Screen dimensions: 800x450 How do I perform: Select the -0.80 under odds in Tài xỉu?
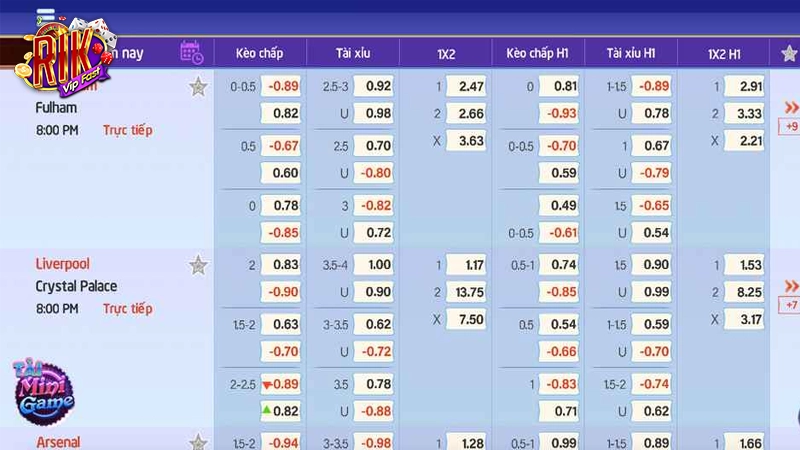coord(373,172)
